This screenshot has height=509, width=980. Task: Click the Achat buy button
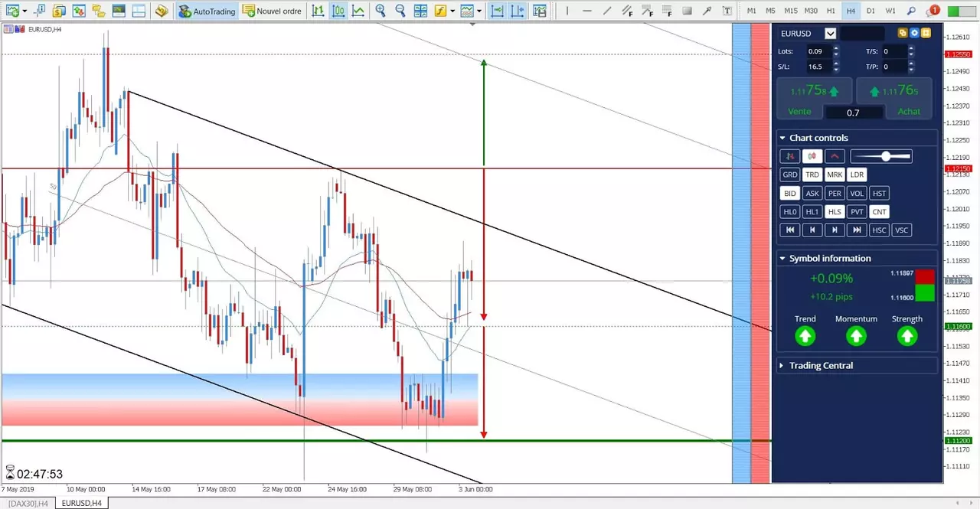tap(909, 111)
